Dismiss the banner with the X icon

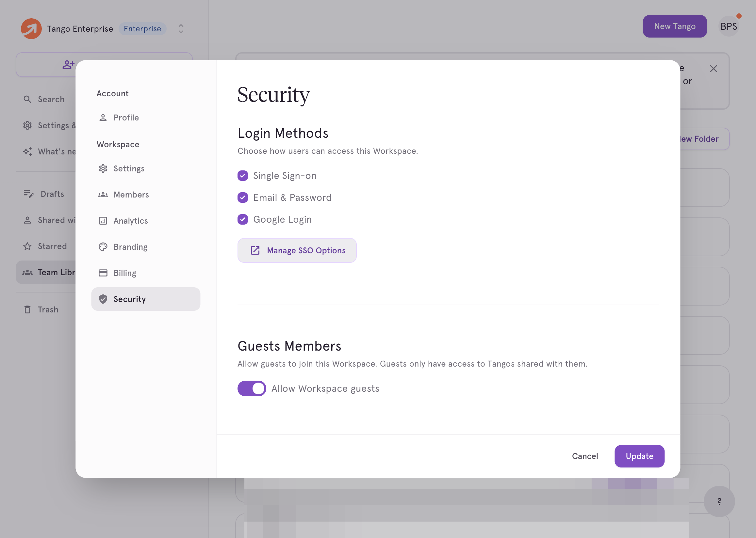[x=714, y=69]
